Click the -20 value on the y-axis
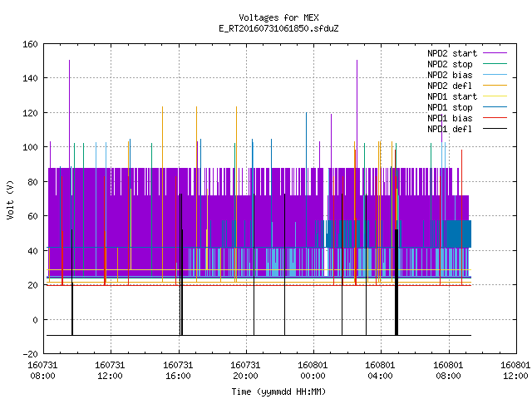The width and height of the screenshot is (532, 399). tap(30, 354)
